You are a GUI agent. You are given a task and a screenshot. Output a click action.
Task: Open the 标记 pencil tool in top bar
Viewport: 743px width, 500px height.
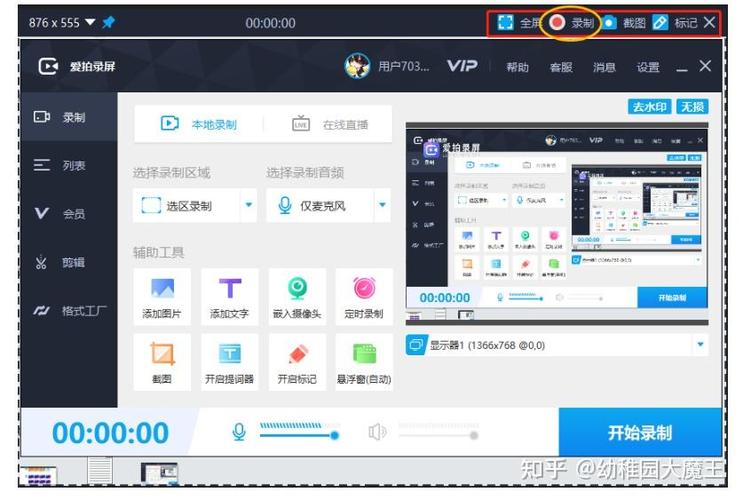click(x=660, y=22)
